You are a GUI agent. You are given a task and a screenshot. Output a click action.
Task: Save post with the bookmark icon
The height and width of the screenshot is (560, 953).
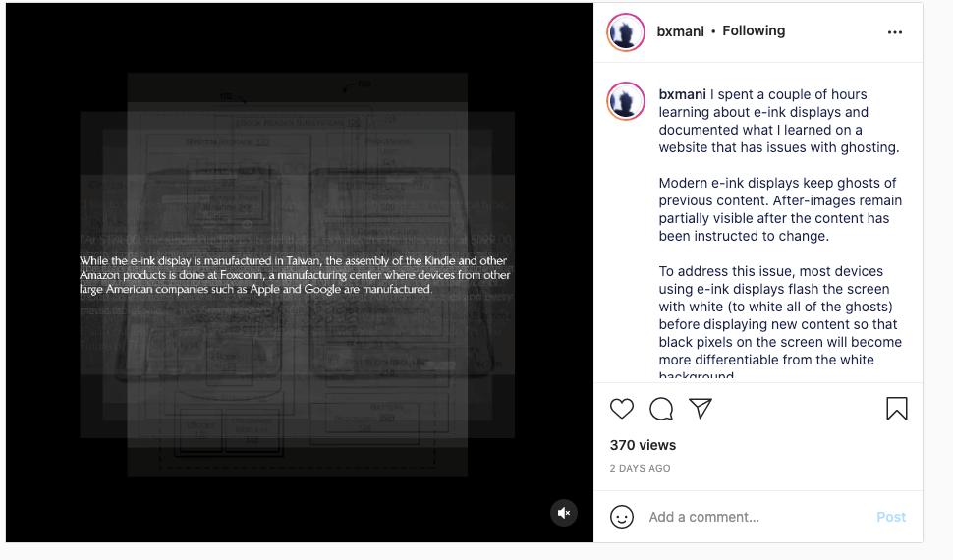tap(896, 409)
